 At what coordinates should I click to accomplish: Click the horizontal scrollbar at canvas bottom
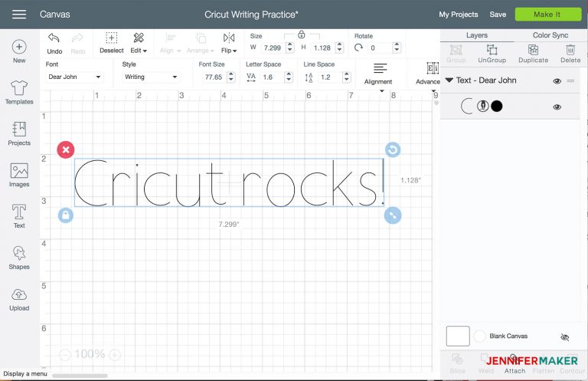pyautogui.click(x=80, y=376)
